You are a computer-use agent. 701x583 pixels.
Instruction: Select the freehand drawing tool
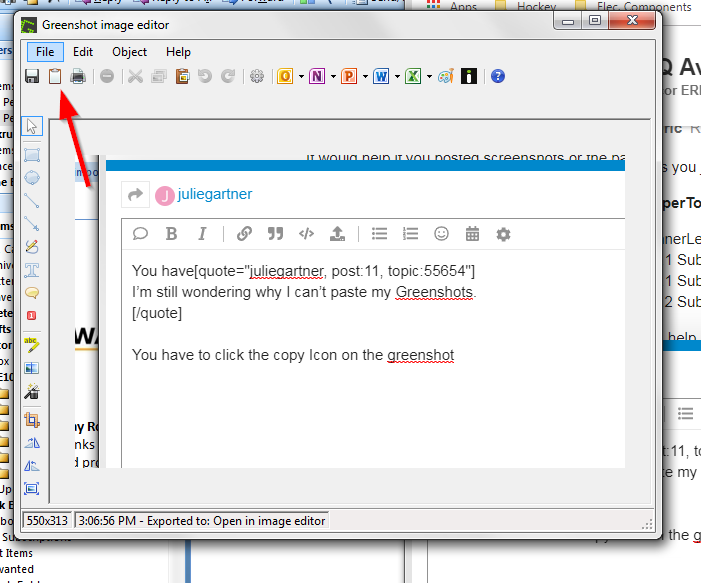click(x=32, y=246)
